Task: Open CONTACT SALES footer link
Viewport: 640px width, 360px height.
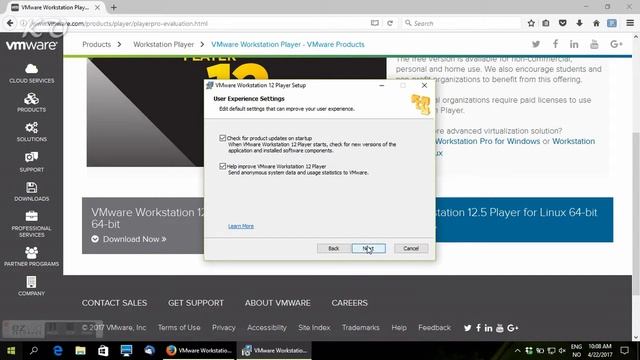Action: pyautogui.click(x=114, y=303)
